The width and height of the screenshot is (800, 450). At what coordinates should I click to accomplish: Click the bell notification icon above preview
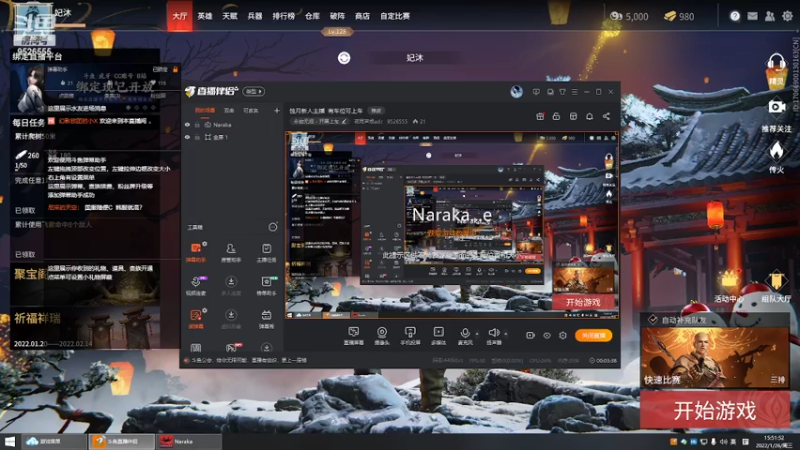click(x=589, y=116)
